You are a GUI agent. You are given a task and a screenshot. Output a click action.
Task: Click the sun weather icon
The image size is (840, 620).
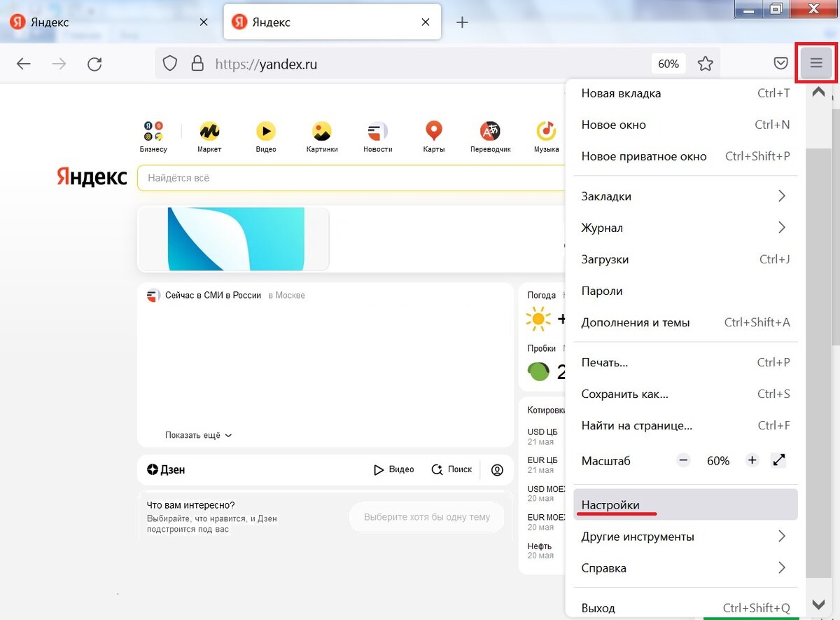538,319
